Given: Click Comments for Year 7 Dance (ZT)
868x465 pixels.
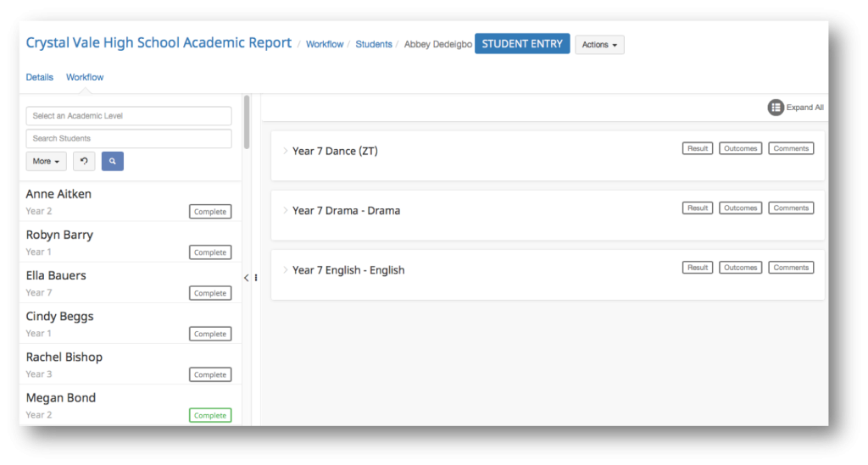Looking at the screenshot, I should 791,148.
